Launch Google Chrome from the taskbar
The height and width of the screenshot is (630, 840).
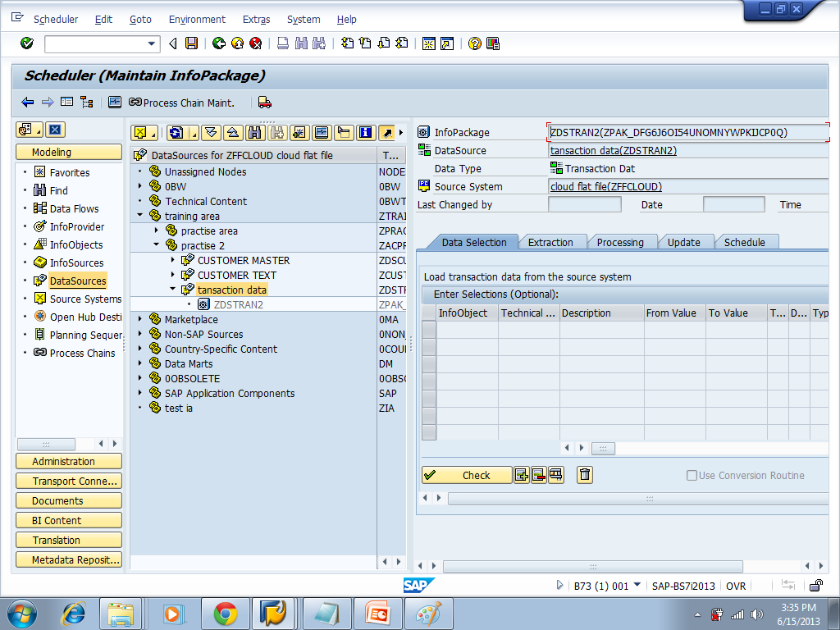point(225,613)
